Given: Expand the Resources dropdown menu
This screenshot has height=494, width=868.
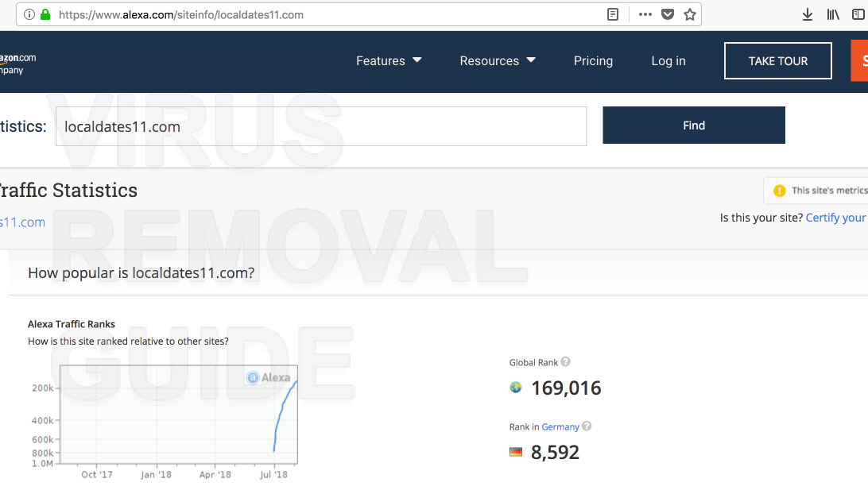Looking at the screenshot, I should click(x=498, y=61).
